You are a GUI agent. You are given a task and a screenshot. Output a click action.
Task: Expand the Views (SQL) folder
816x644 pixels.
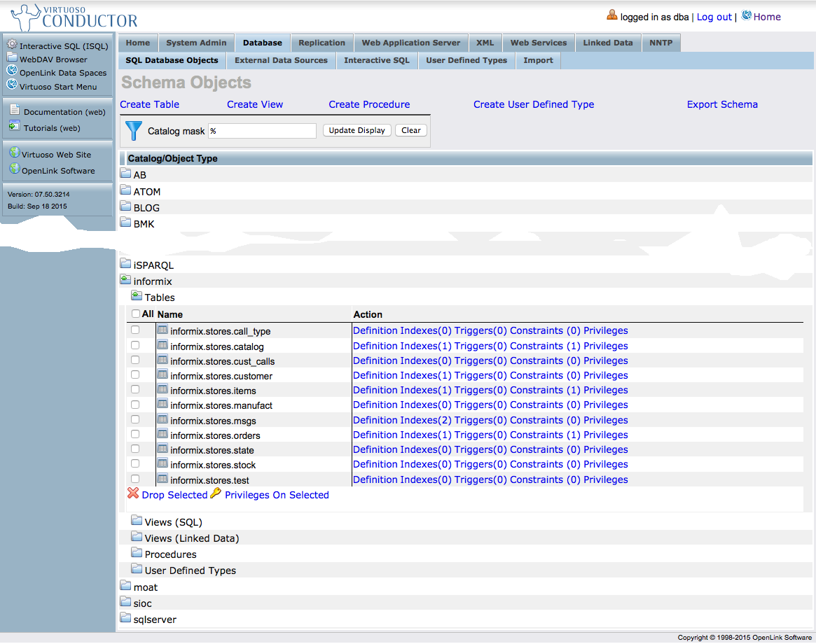[137, 521]
